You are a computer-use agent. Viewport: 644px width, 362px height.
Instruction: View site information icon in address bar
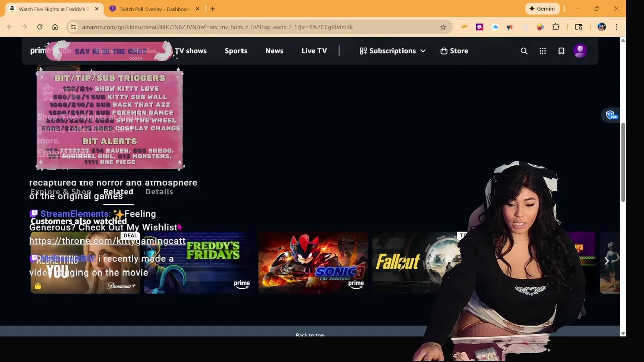(73, 27)
